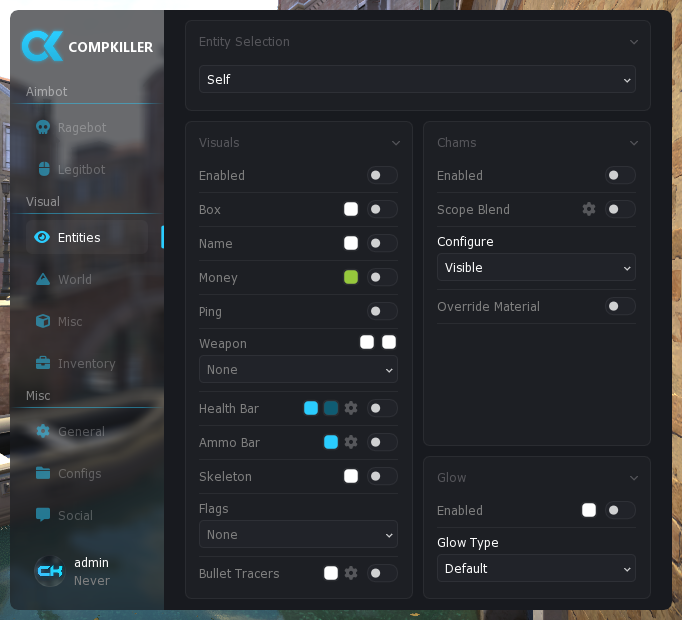Turn on Override Material toggle
Image resolution: width=682 pixels, height=620 pixels.
tap(620, 306)
